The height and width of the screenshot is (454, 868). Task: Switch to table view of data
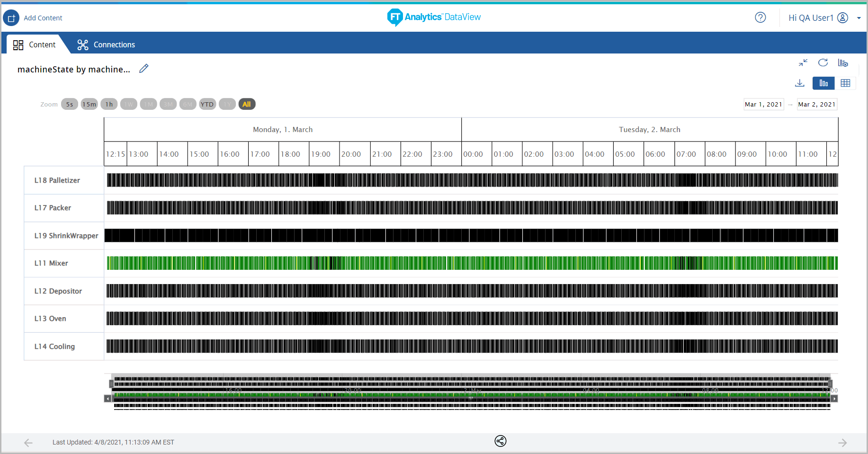[x=846, y=83]
